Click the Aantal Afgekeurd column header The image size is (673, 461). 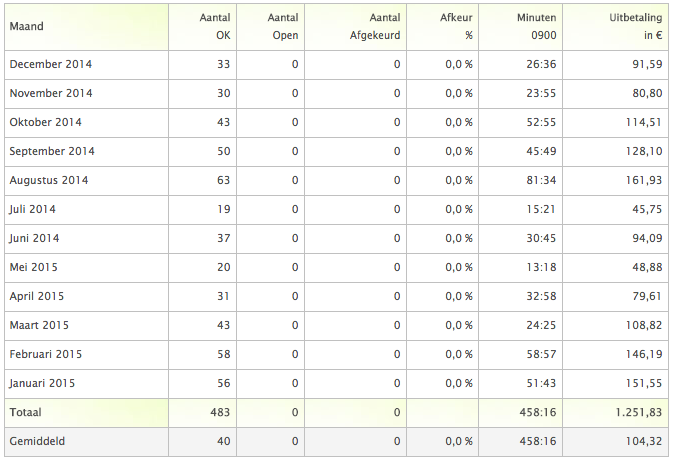[355, 27]
